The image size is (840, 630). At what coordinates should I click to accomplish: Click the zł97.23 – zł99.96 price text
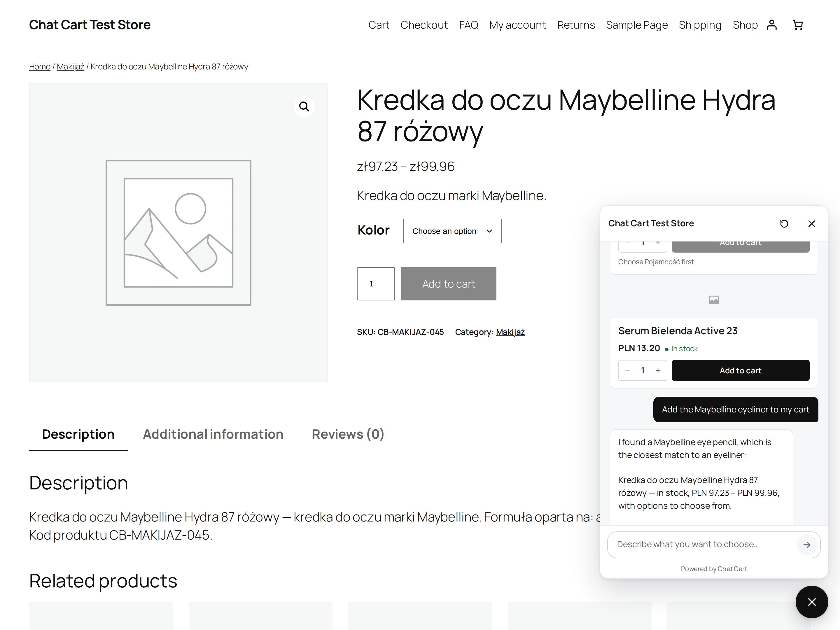[x=406, y=166]
